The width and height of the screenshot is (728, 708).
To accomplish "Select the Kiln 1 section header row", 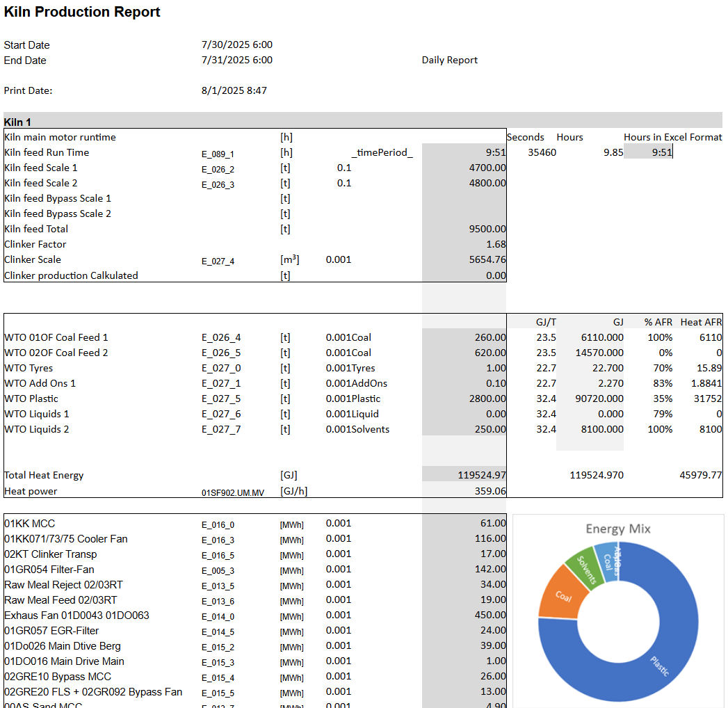I will point(362,122).
